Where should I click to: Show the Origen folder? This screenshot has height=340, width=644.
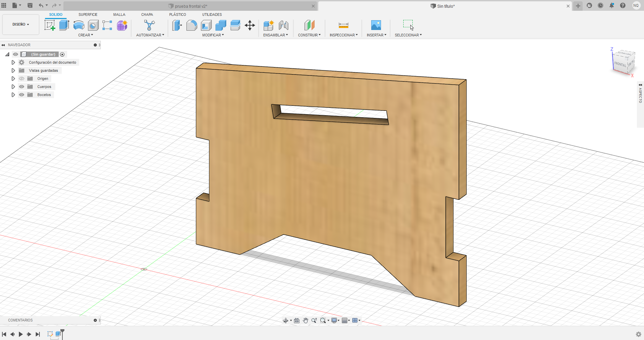pyautogui.click(x=22, y=79)
